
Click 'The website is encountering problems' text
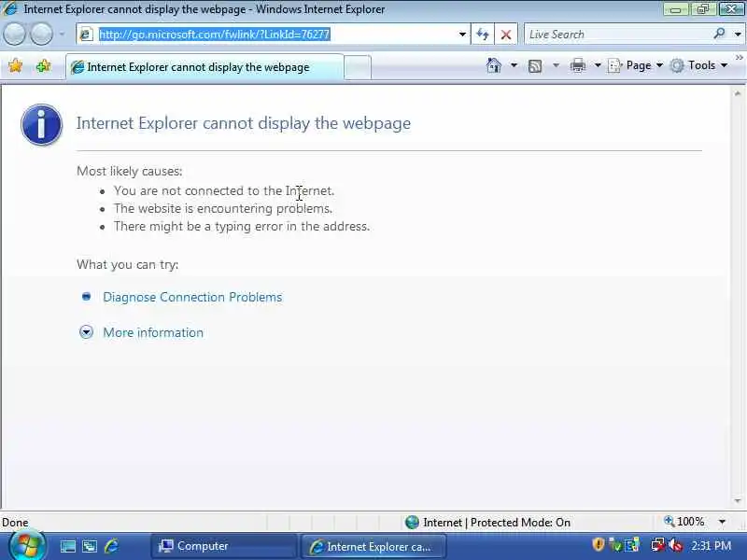coord(223,208)
